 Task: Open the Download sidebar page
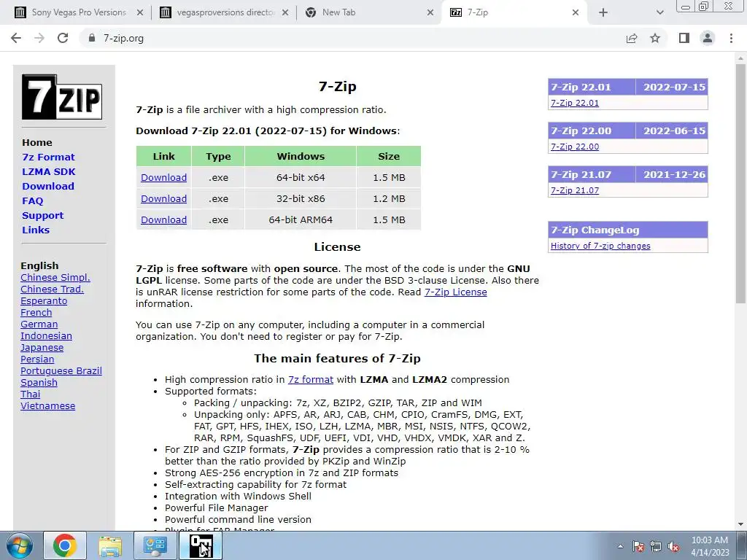click(x=48, y=186)
